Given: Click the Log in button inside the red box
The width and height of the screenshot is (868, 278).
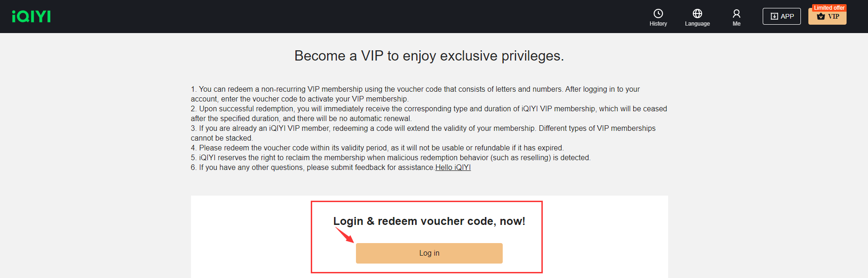Looking at the screenshot, I should pyautogui.click(x=429, y=253).
